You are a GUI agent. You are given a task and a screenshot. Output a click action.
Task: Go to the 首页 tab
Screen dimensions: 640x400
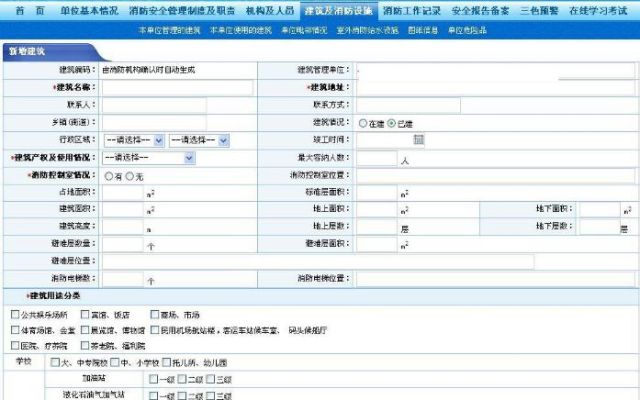coord(29,11)
